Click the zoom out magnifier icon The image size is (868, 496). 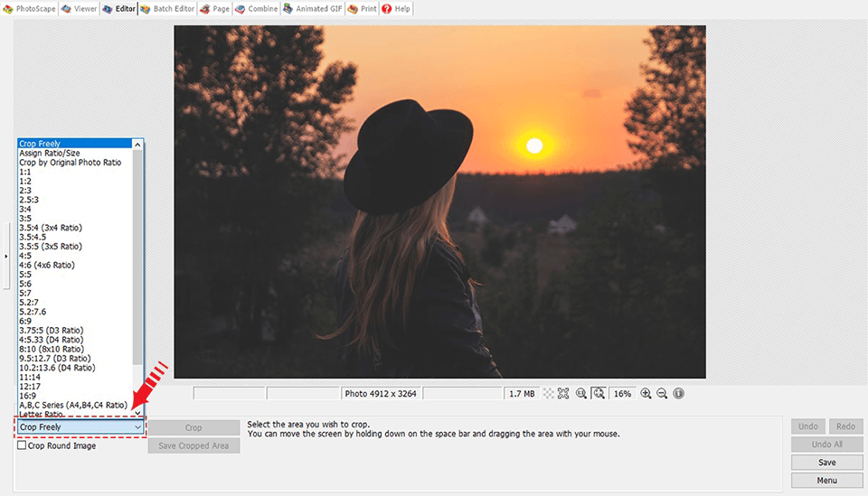pyautogui.click(x=662, y=394)
